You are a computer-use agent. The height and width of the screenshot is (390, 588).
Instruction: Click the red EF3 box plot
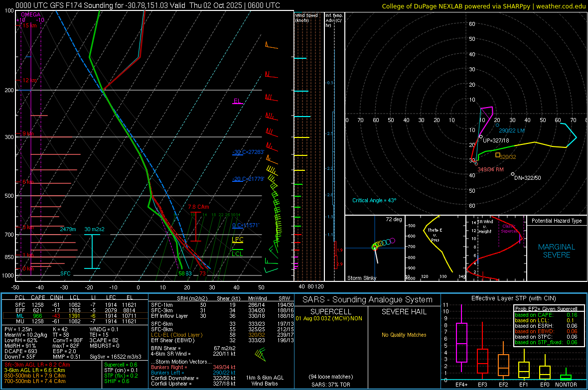click(x=482, y=361)
